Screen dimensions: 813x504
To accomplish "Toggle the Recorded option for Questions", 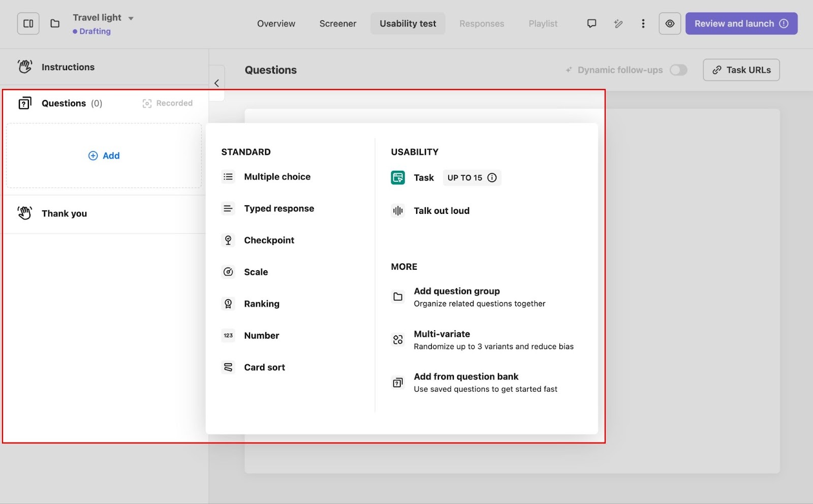I will pyautogui.click(x=168, y=104).
